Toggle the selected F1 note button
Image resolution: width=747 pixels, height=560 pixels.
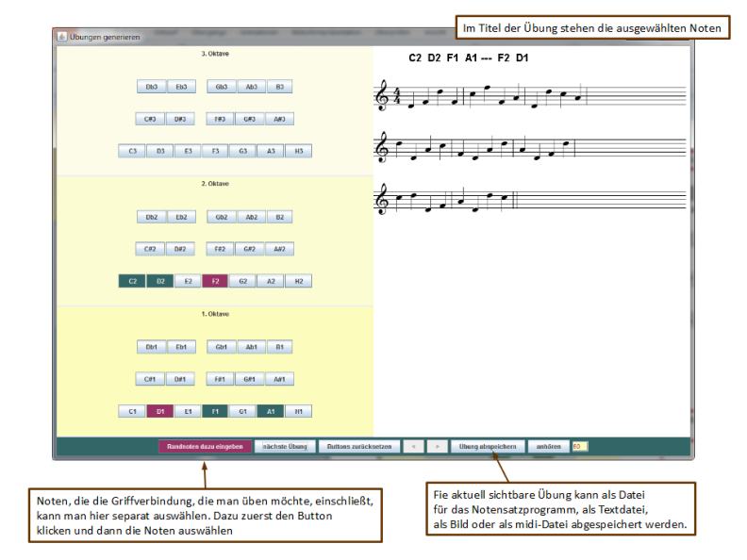point(215,411)
